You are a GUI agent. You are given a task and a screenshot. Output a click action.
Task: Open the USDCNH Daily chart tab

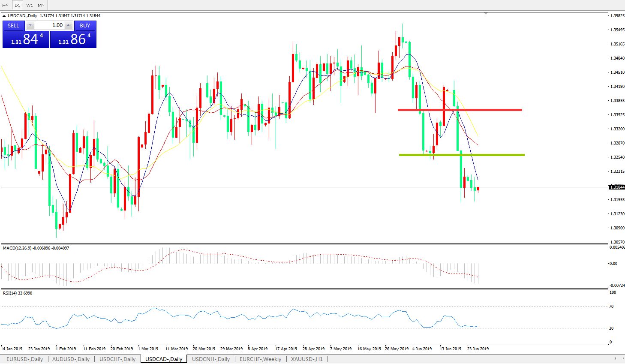pyautogui.click(x=211, y=359)
